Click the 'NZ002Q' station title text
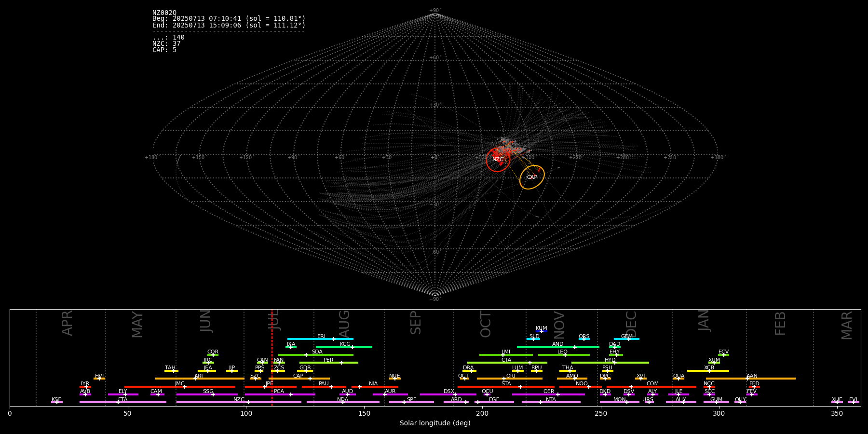The image size is (868, 434). 164,13
